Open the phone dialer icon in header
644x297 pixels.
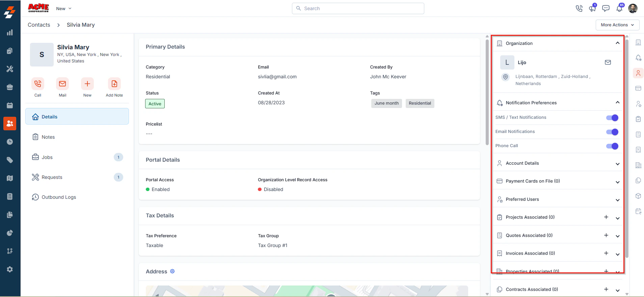click(x=579, y=8)
